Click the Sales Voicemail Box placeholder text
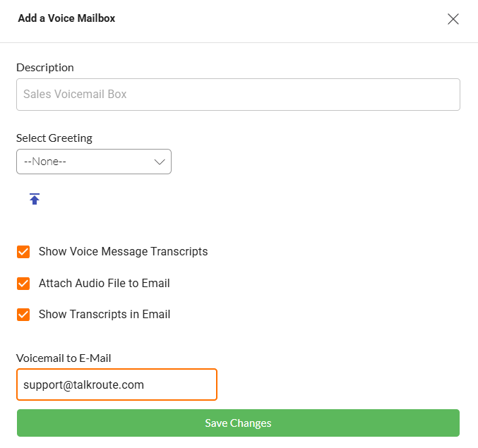The image size is (478, 448). click(75, 95)
